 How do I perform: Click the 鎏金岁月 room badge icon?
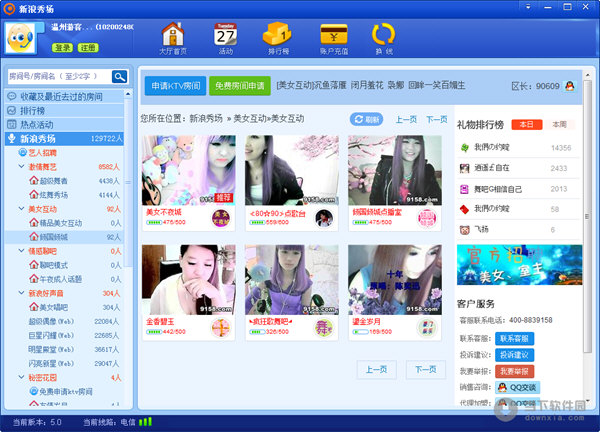pos(427,328)
